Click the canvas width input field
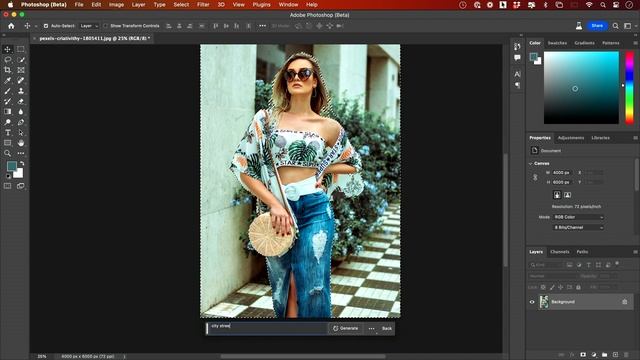 [x=563, y=173]
